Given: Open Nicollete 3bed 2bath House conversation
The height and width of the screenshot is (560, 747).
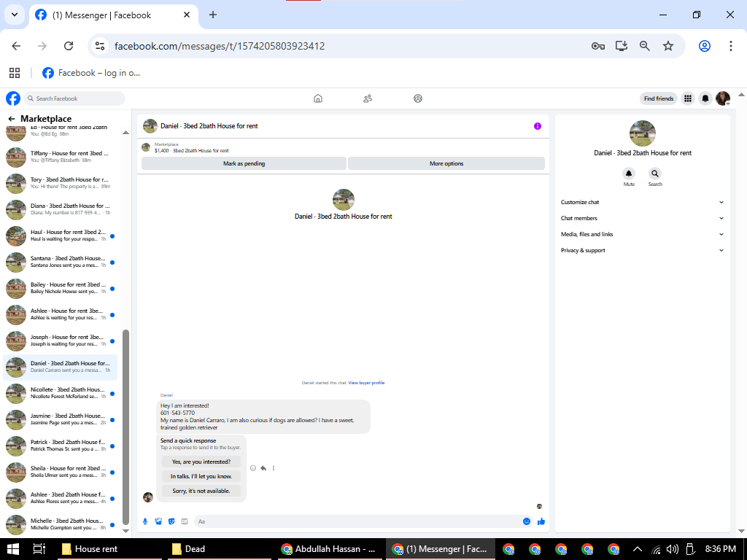Looking at the screenshot, I should click(x=61, y=393).
